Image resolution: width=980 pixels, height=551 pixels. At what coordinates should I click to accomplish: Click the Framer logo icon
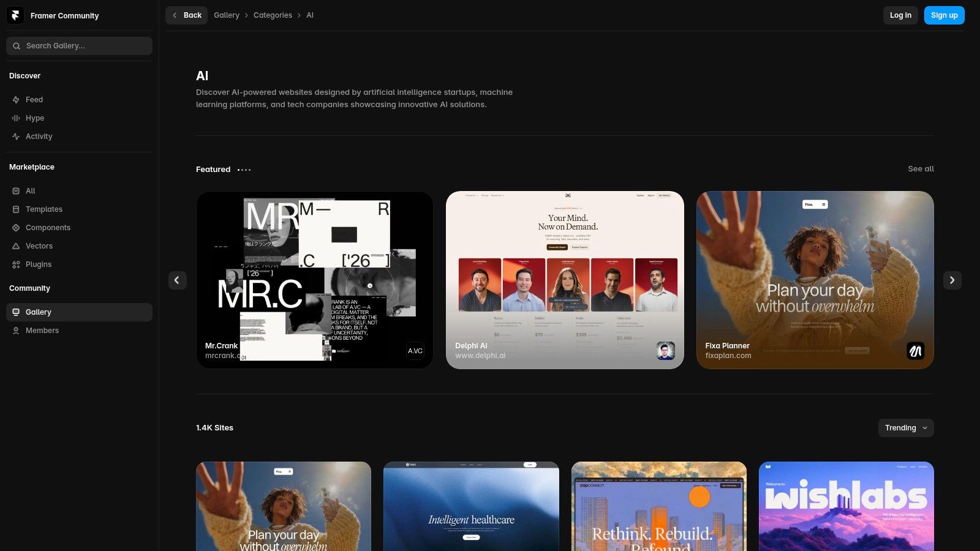[15, 15]
